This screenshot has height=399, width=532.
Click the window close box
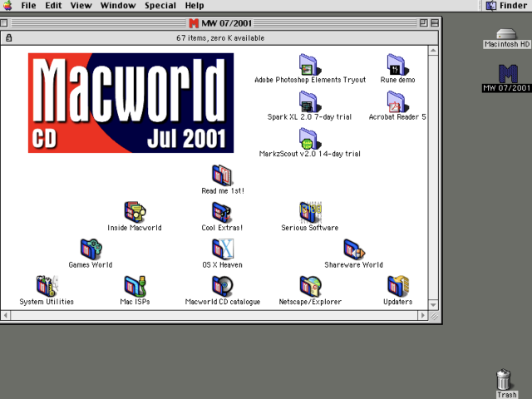point(4,23)
